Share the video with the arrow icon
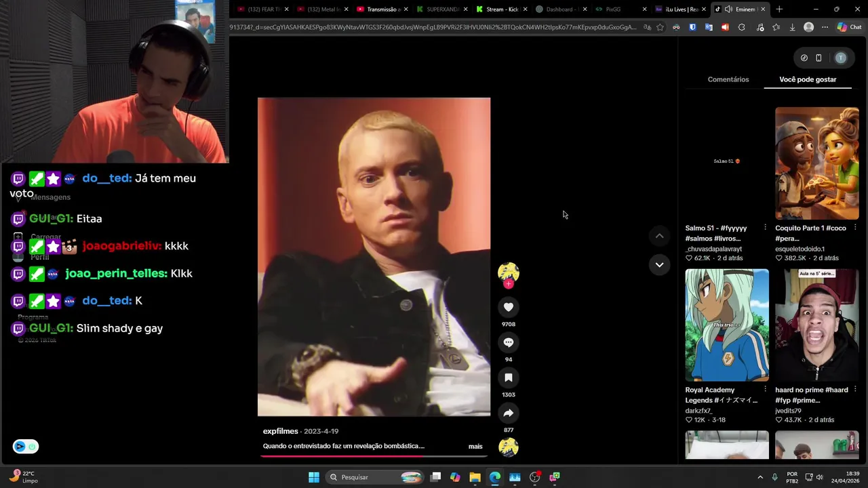 [x=509, y=413]
